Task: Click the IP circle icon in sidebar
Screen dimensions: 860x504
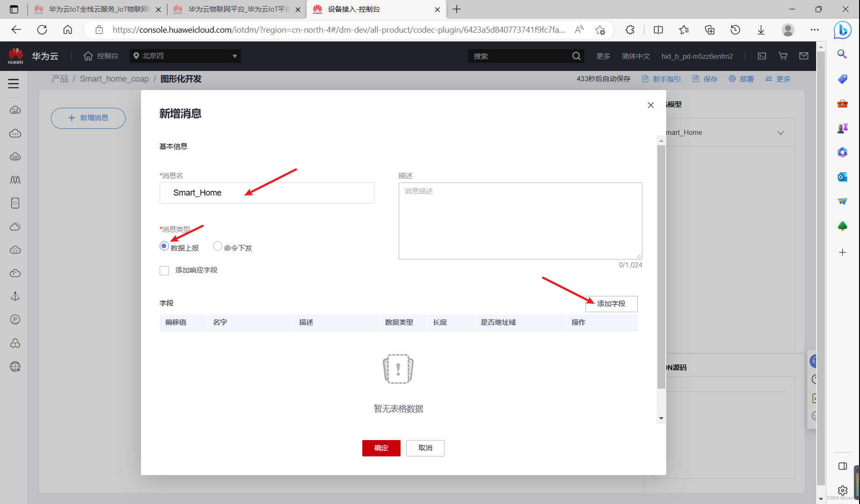Action: click(15, 320)
